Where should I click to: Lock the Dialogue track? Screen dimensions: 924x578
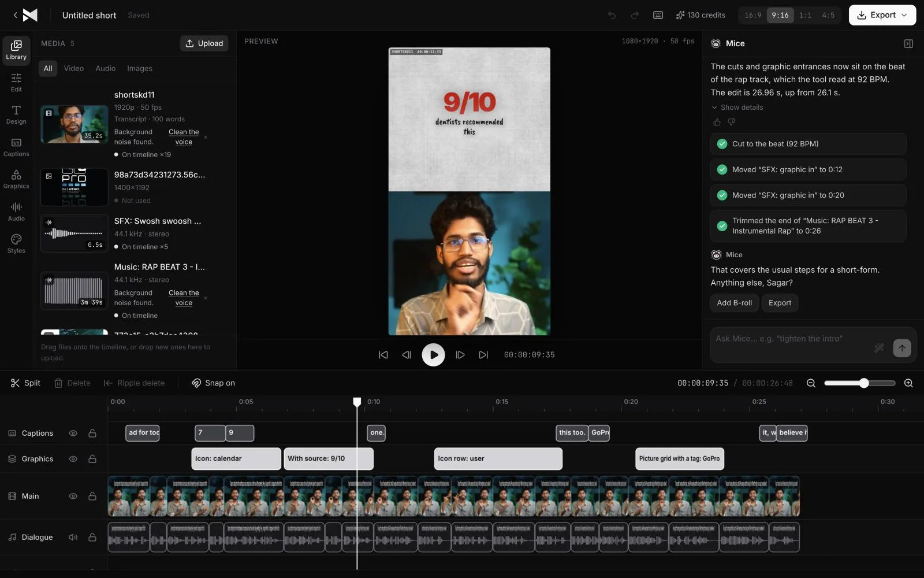coord(92,537)
